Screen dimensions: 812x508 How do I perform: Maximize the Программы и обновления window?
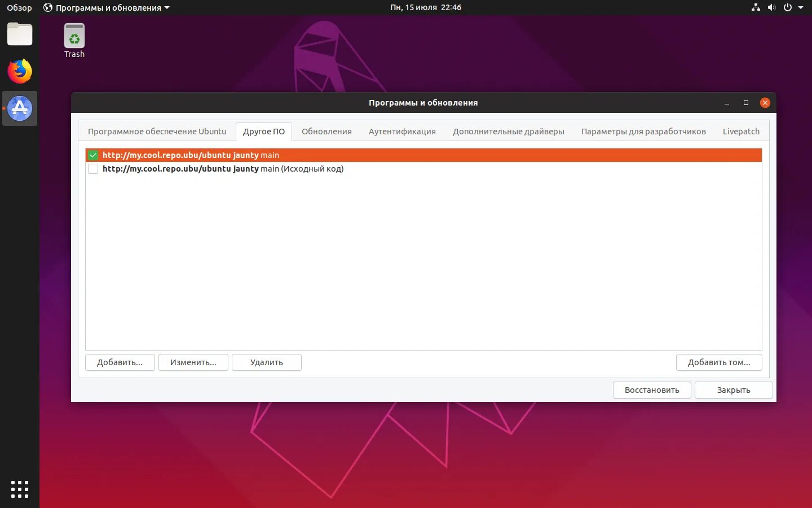[x=745, y=103]
